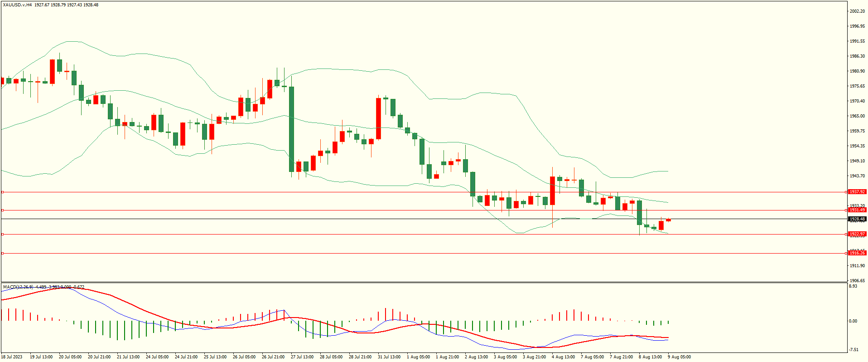This screenshot has height=362, width=868.
Task: Click the 18 Jul 2023 date label
Action: (12, 357)
